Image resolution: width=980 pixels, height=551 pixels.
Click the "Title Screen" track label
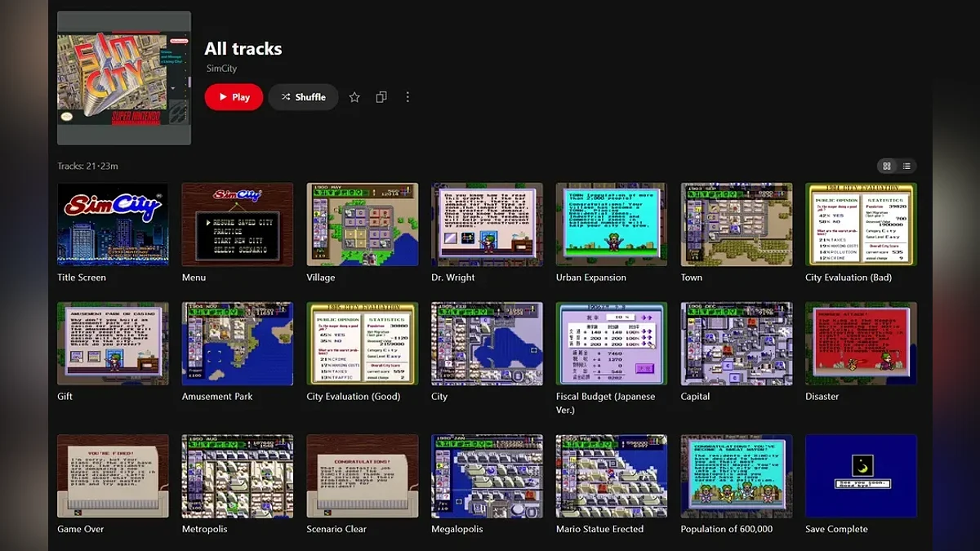pos(82,278)
